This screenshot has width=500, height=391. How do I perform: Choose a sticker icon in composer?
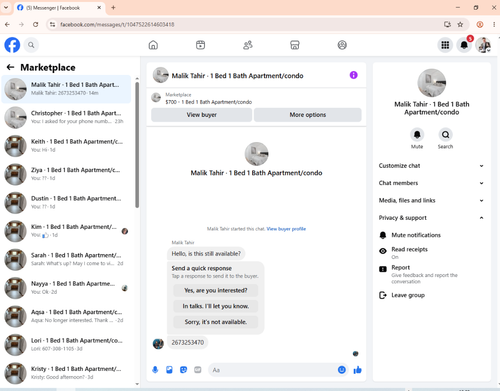(183, 370)
